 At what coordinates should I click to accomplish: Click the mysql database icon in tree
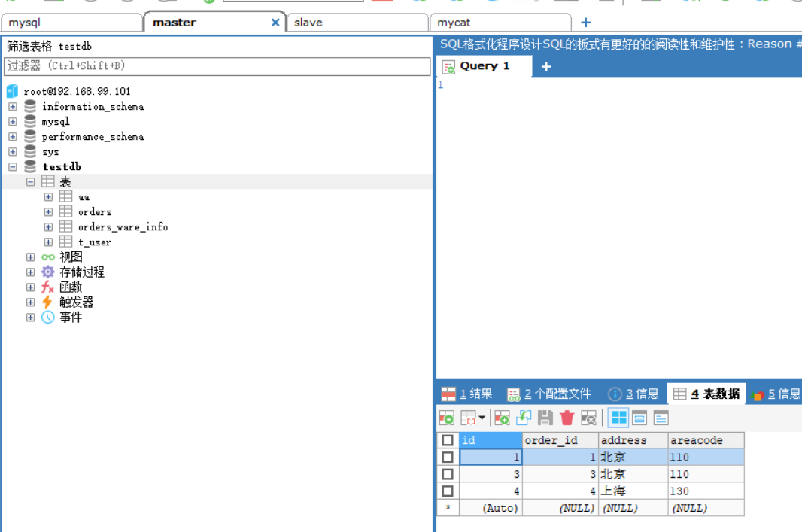30,122
